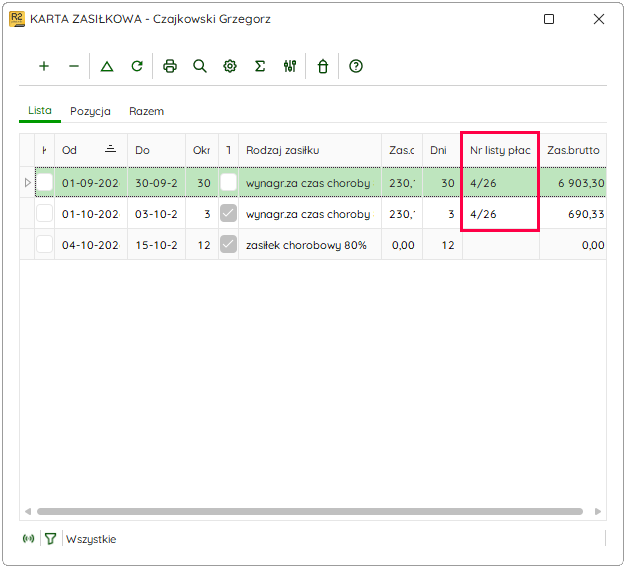Click the trash bin icon
The height and width of the screenshot is (568, 627).
click(x=323, y=66)
